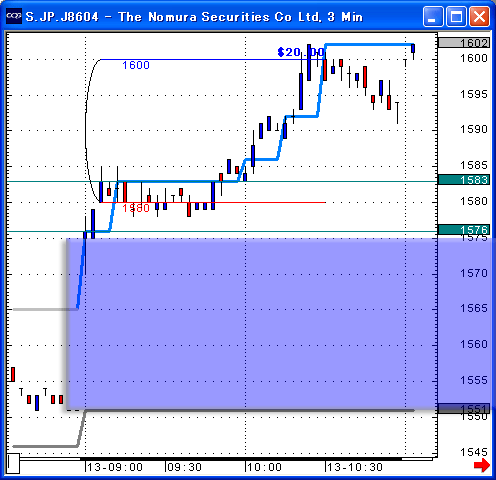Viewport: 496px width, 480px height.
Task: Click the 1551 gray price label
Action: coord(464,409)
